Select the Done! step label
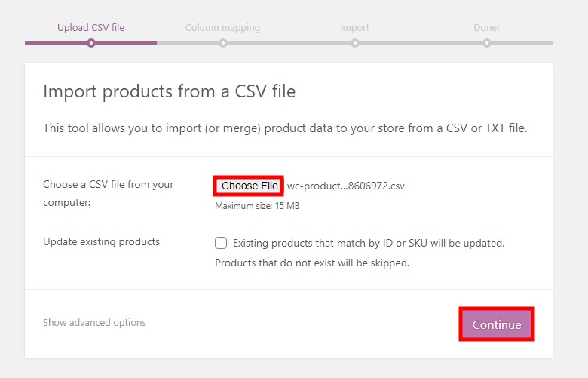The image size is (588, 378). 486,27
